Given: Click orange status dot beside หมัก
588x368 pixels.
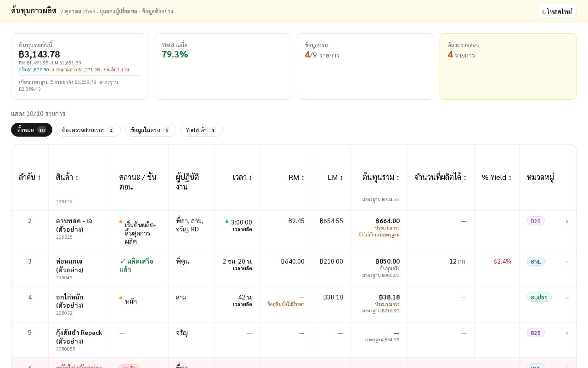Looking at the screenshot, I should pos(121,298).
